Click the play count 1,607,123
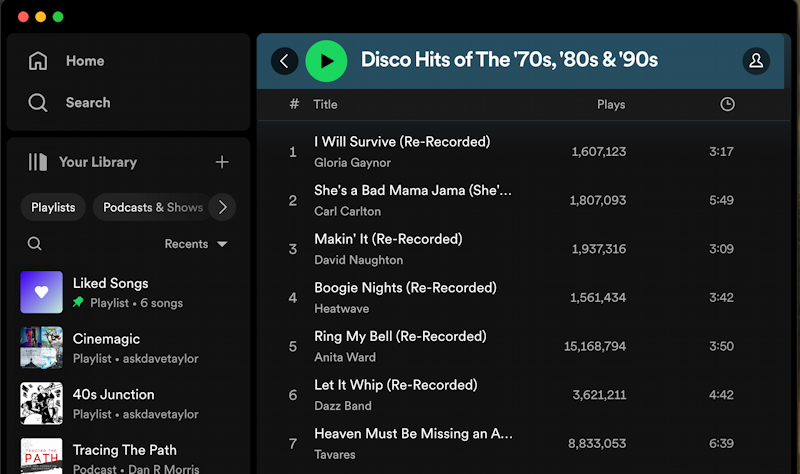Image resolution: width=800 pixels, height=474 pixels. point(598,152)
